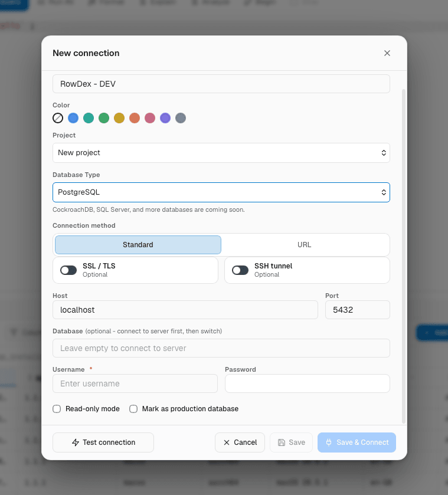
Task: Select the pink color swatch
Action: coord(150,118)
